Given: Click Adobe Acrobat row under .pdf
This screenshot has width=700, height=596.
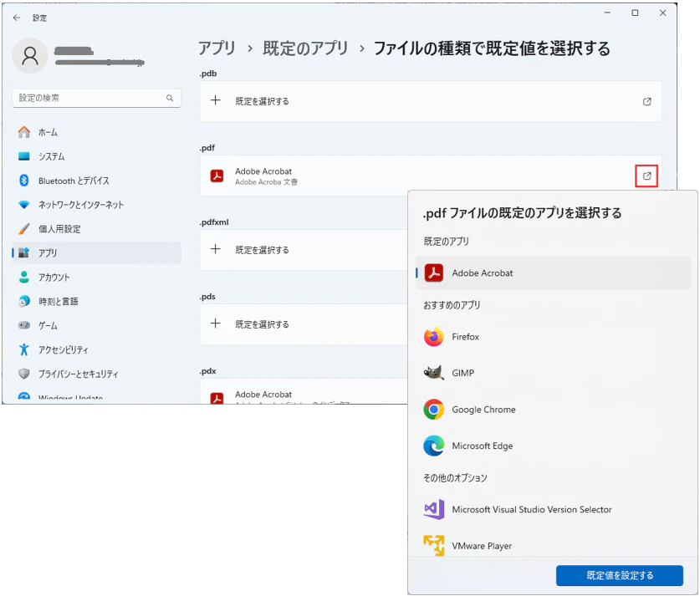Looking at the screenshot, I should coord(431,176).
